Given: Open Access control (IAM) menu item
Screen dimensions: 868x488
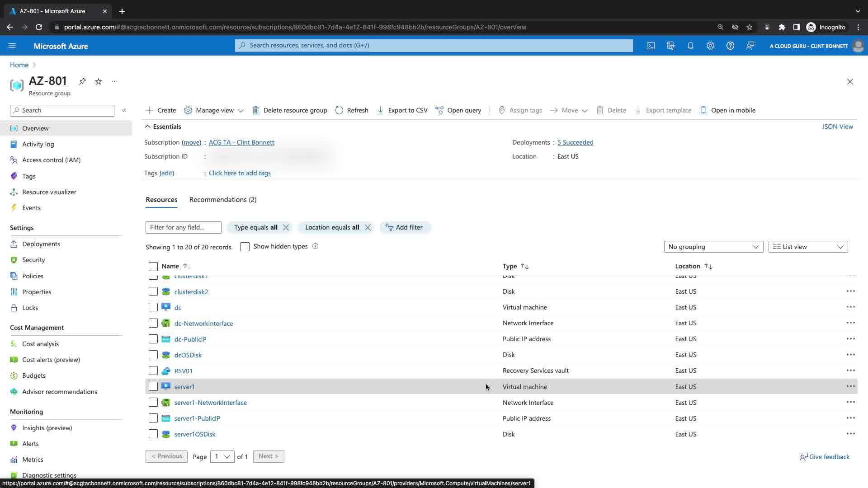Looking at the screenshot, I should pyautogui.click(x=51, y=160).
